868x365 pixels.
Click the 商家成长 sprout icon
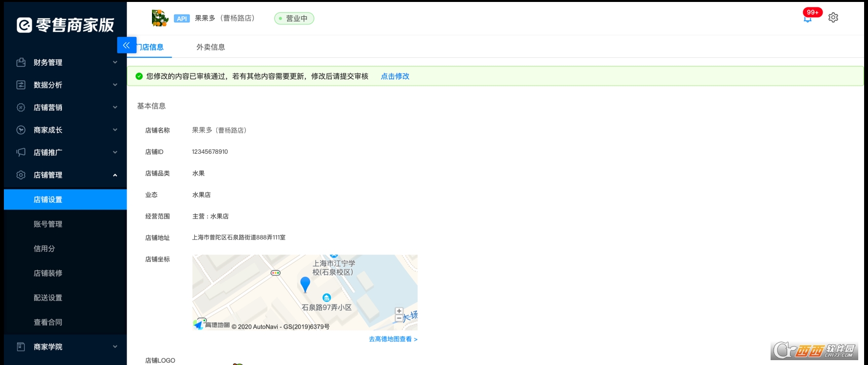click(x=21, y=130)
